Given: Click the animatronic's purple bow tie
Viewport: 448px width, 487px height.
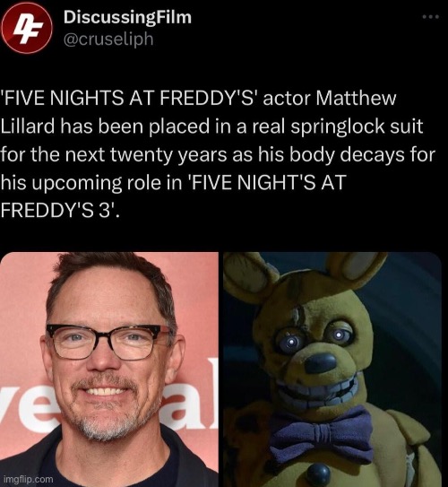Looking at the screenshot, I should [322, 434].
